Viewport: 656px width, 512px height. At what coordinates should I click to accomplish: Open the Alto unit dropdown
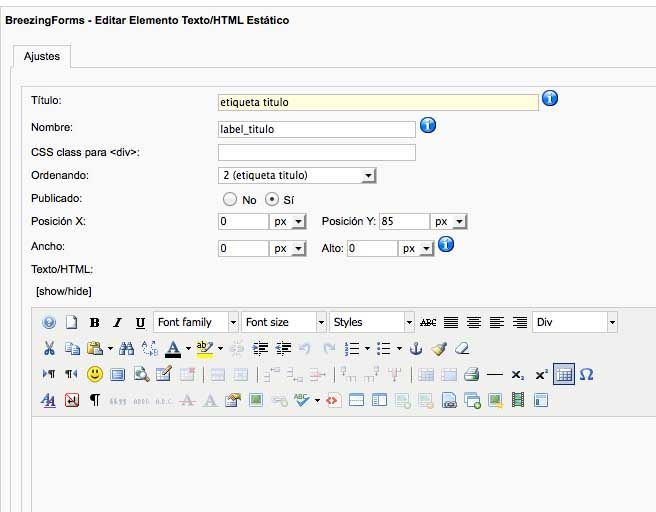point(416,248)
